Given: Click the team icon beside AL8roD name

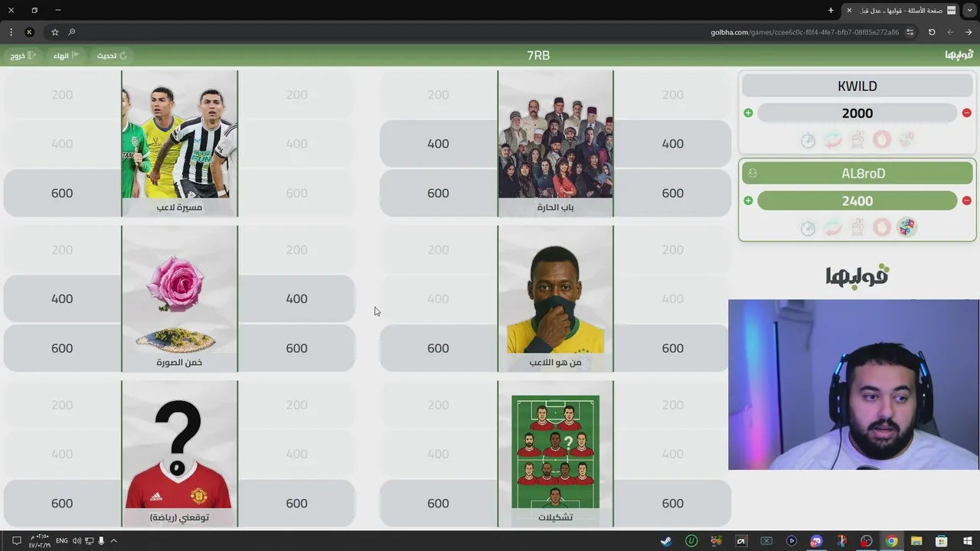Looking at the screenshot, I should coord(753,174).
